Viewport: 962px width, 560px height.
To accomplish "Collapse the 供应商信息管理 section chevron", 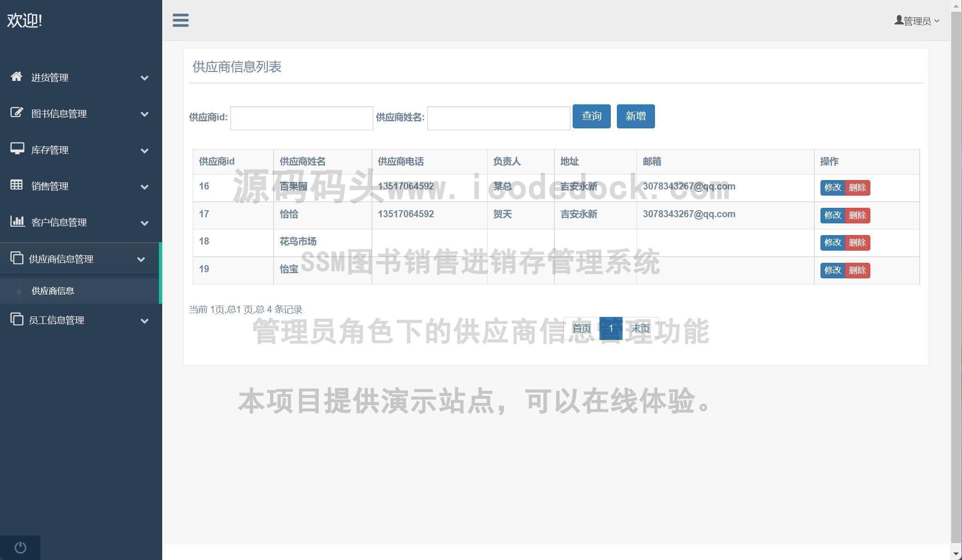I will [141, 260].
